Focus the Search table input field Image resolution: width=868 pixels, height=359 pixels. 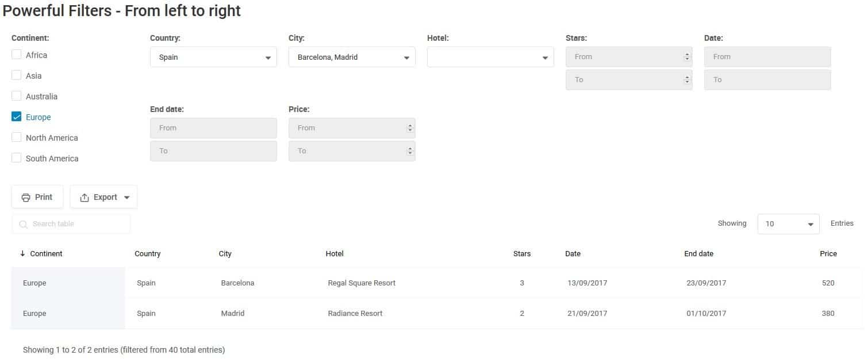(71, 224)
